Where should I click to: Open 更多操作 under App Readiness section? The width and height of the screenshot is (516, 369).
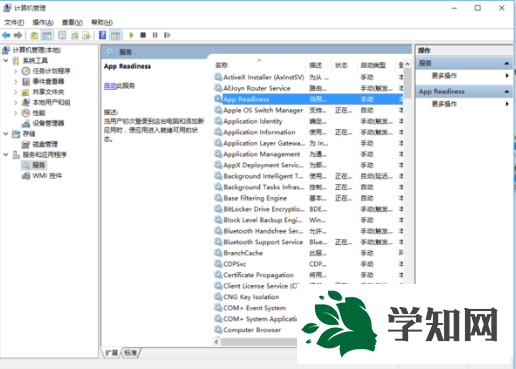(444, 104)
